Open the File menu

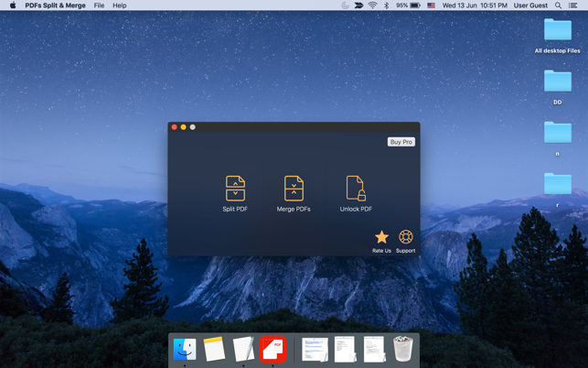pyautogui.click(x=99, y=5)
